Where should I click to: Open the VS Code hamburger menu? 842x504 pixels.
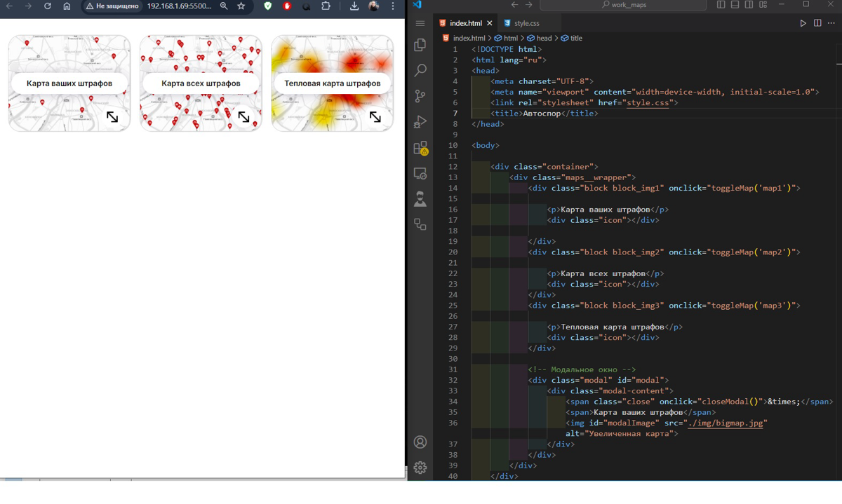point(420,23)
